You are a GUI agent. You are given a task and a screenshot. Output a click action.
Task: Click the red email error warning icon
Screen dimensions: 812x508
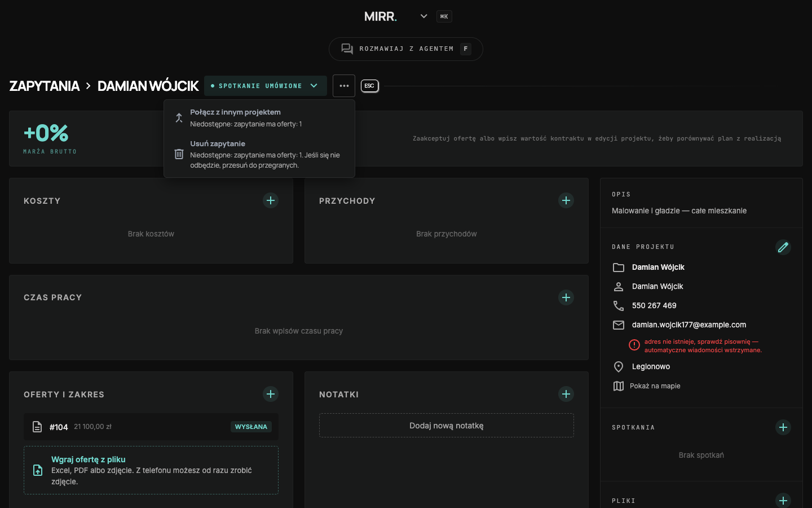[634, 345]
